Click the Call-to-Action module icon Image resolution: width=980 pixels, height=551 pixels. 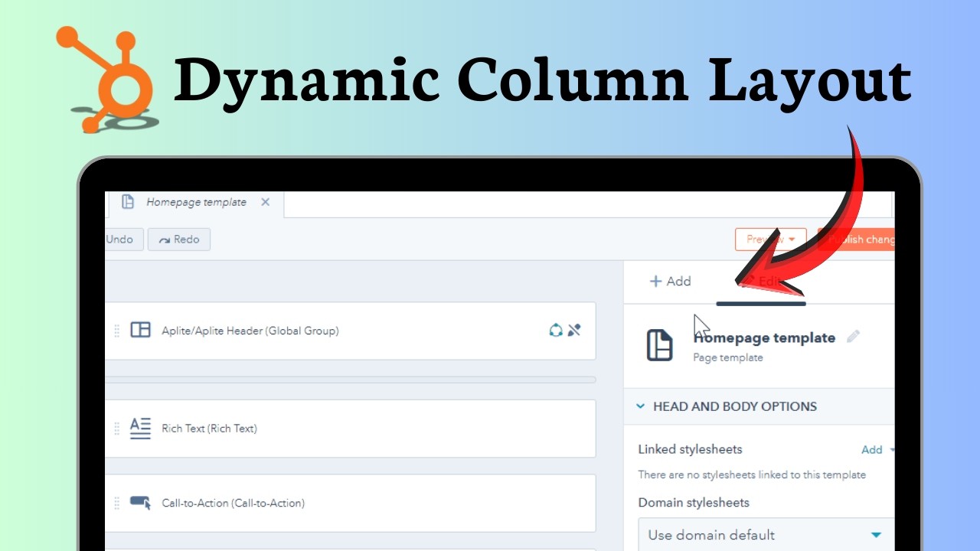[140, 503]
